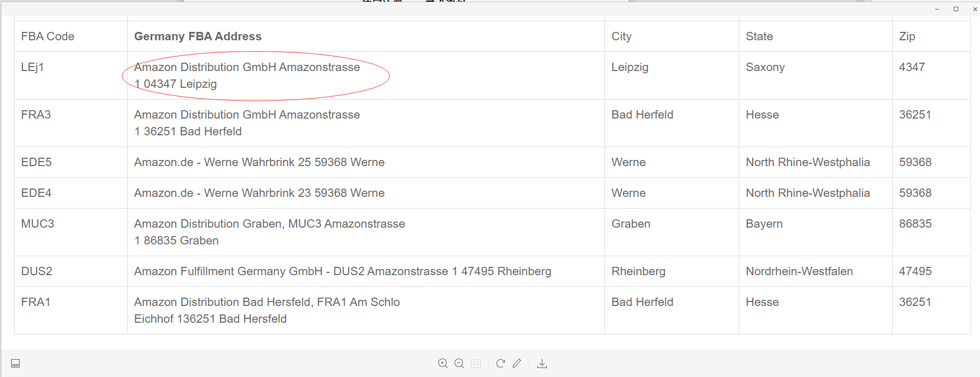
Task: Close the image viewer window
Action: [974, 9]
